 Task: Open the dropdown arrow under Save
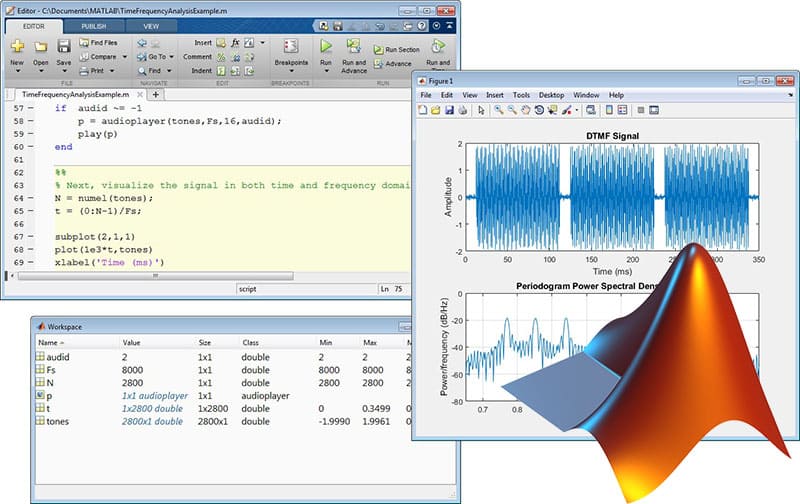coord(64,71)
